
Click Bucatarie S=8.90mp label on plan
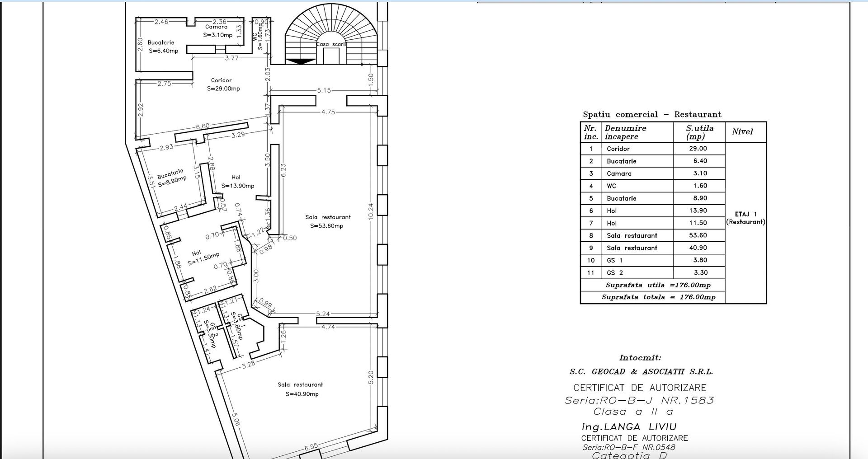coord(171,177)
